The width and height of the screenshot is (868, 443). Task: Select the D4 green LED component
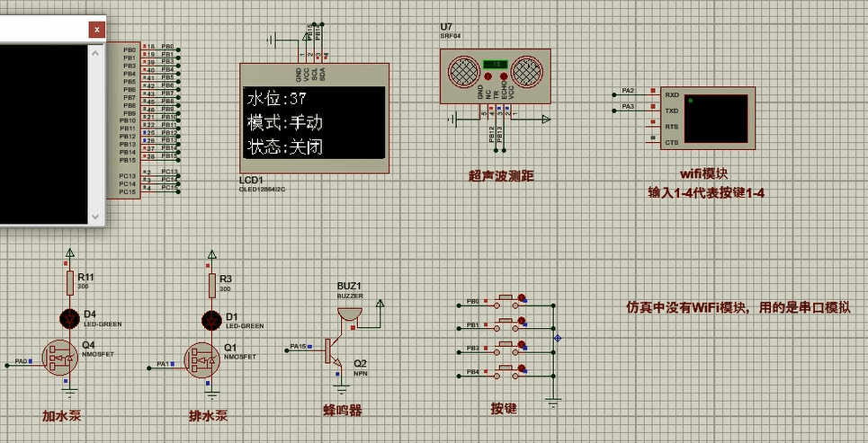coord(68,318)
